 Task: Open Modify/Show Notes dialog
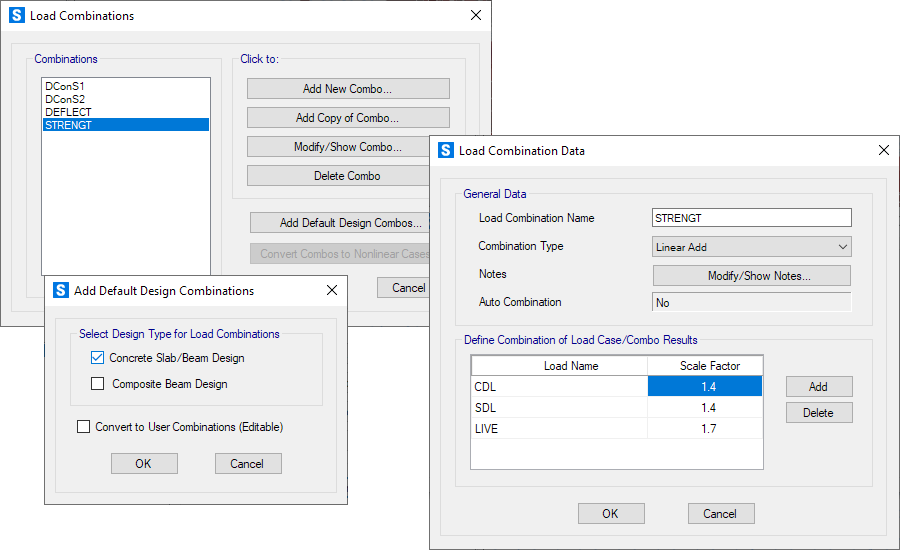751,276
